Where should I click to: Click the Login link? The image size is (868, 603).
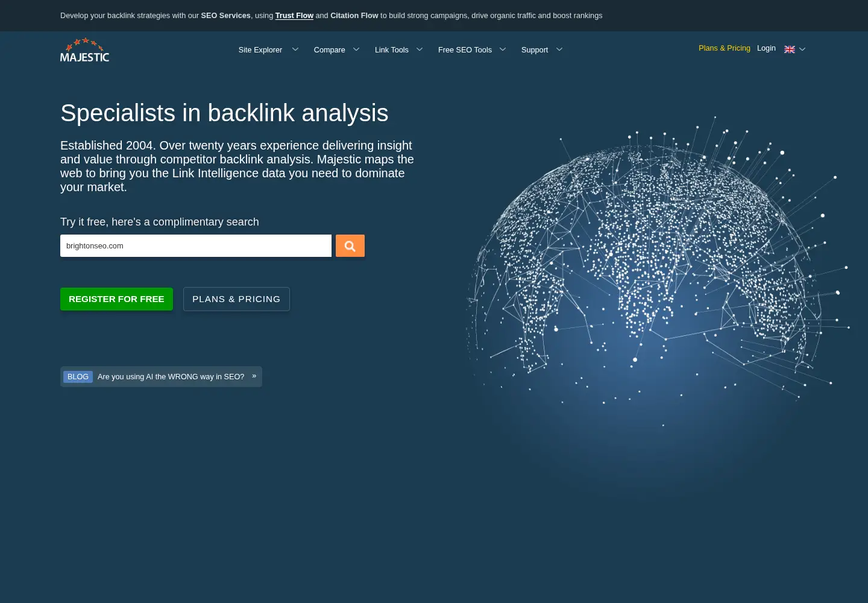pos(766,48)
